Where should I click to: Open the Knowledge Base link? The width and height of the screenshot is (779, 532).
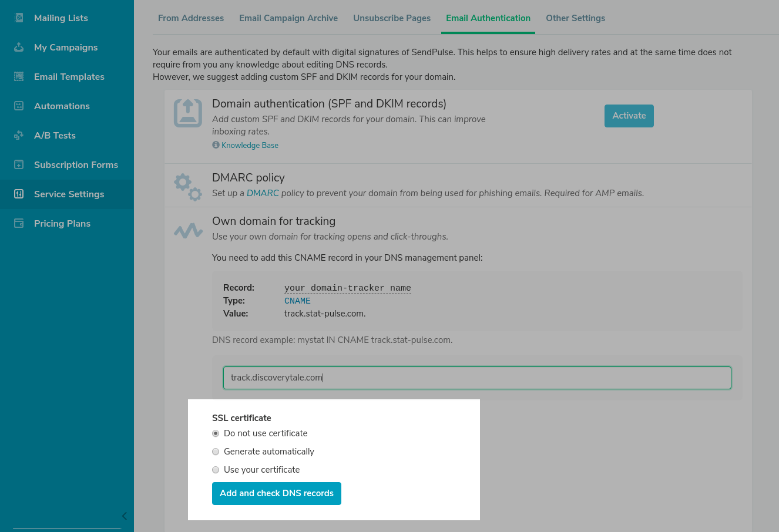tap(250, 146)
